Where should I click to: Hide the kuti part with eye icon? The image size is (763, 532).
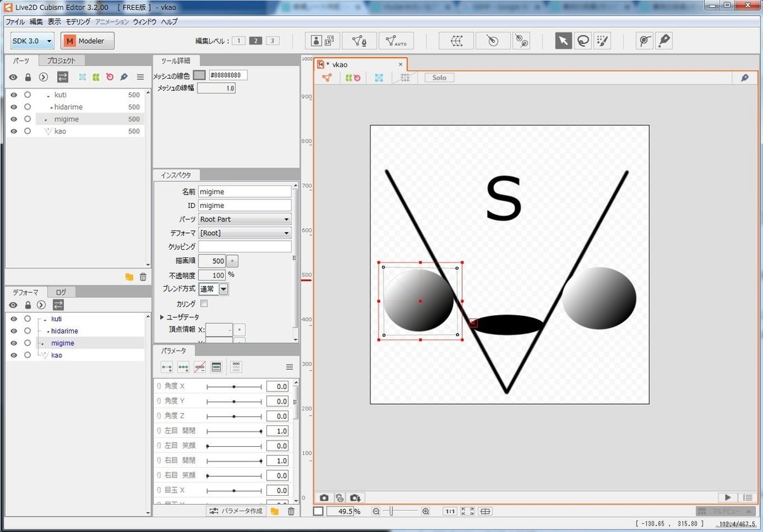point(13,95)
